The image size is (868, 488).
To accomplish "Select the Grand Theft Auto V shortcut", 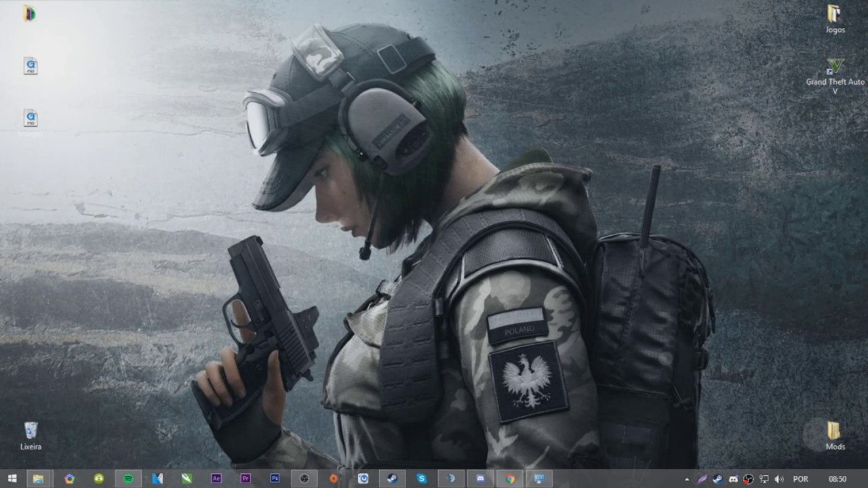I will tap(835, 77).
